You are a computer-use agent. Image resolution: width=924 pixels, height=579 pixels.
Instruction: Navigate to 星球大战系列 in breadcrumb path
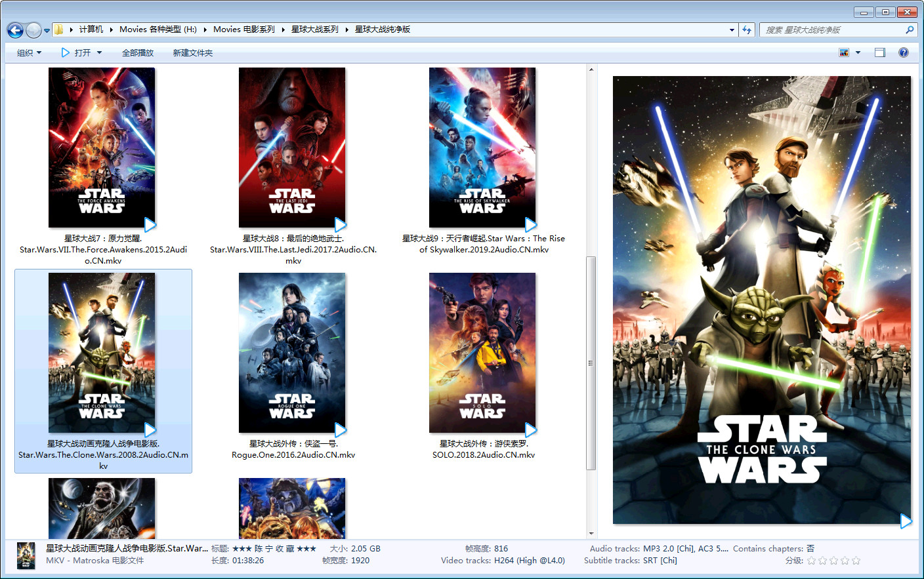pyautogui.click(x=315, y=30)
